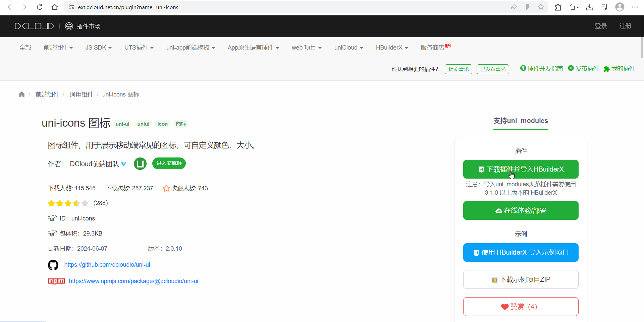Open 插件市场 header title

(89, 26)
